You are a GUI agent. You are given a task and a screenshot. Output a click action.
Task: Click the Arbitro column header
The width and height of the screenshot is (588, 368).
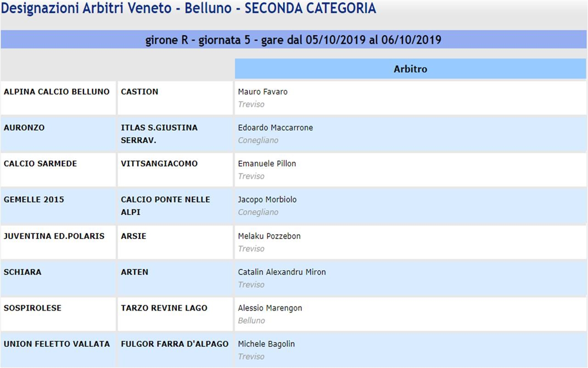(x=410, y=69)
